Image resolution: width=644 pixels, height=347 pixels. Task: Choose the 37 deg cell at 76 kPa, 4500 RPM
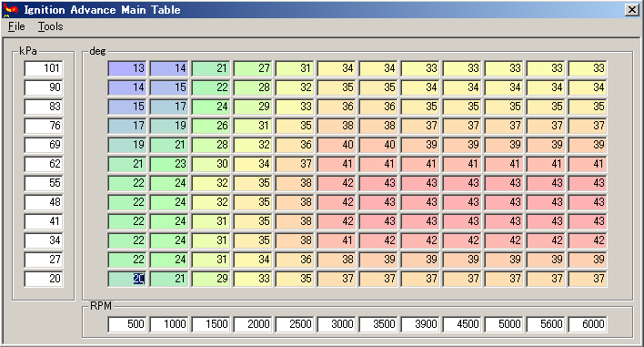tap(462, 126)
